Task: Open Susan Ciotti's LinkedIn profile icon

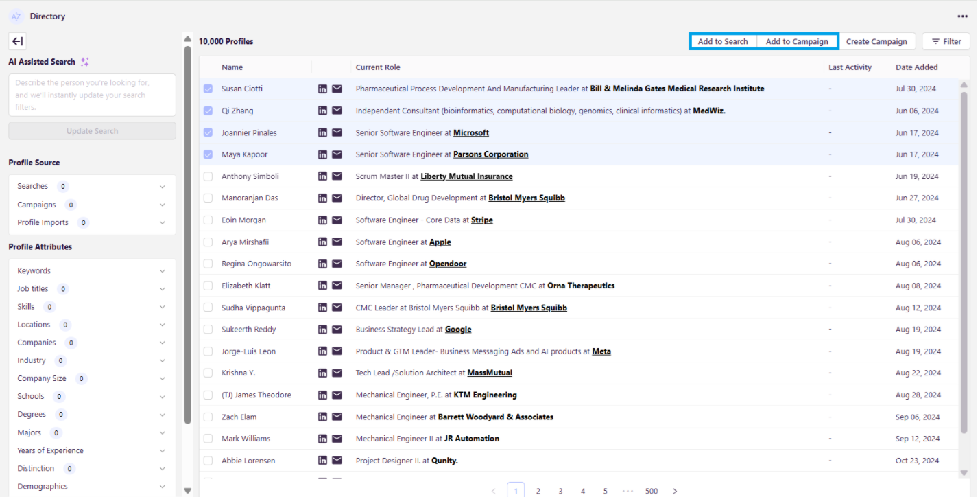Action: 322,89
